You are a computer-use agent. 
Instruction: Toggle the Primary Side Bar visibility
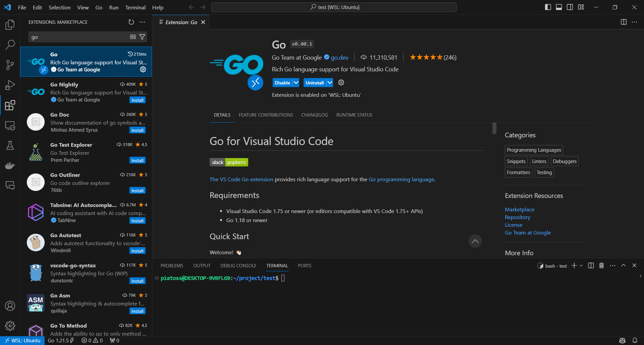(x=548, y=7)
